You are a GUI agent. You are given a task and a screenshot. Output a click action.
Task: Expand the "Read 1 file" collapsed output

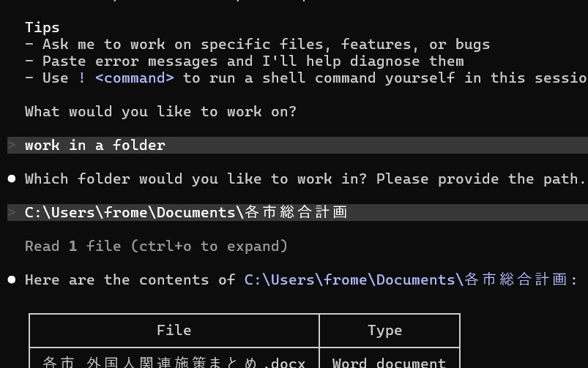coord(156,246)
